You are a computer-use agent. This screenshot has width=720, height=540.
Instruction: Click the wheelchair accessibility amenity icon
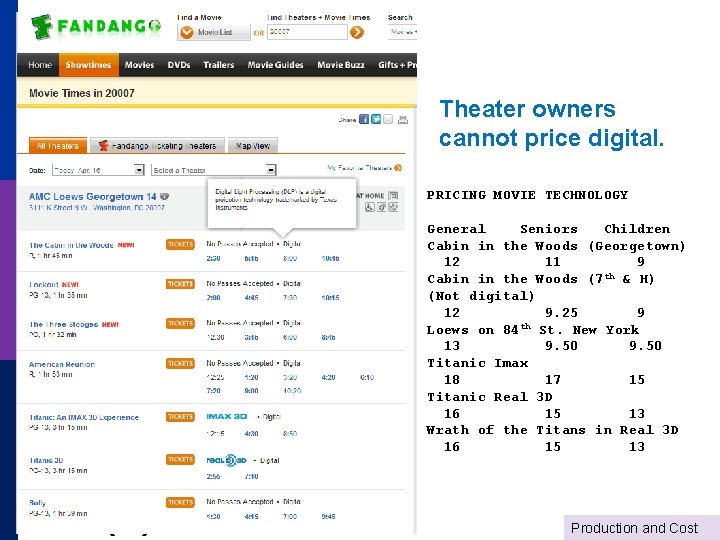coord(370,207)
